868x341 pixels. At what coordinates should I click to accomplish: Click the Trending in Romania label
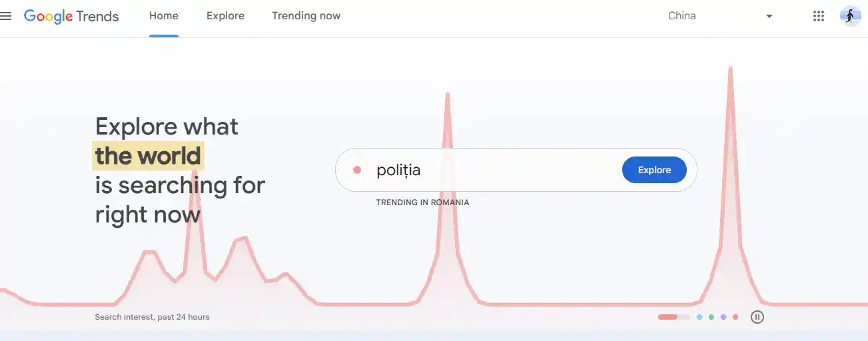(422, 202)
